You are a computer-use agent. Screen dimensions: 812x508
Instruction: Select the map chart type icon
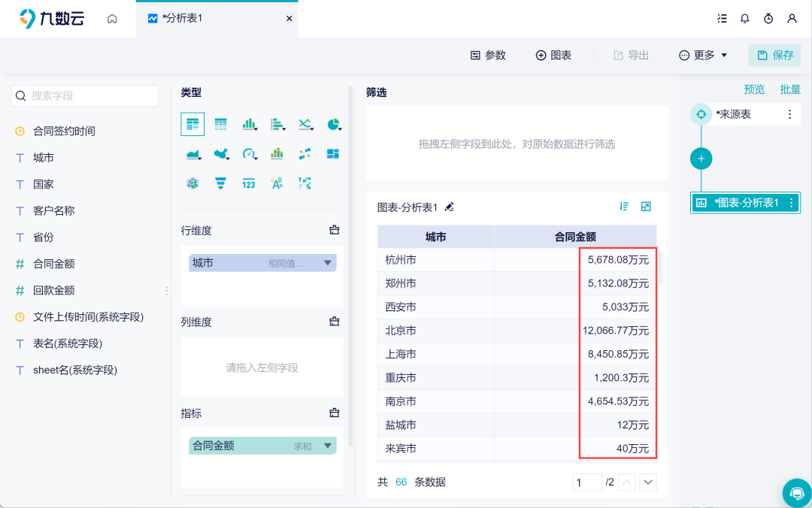(220, 153)
